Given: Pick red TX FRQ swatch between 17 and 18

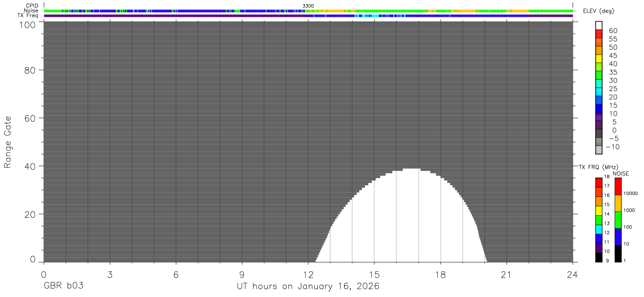Looking at the screenshot, I should 599,182.
